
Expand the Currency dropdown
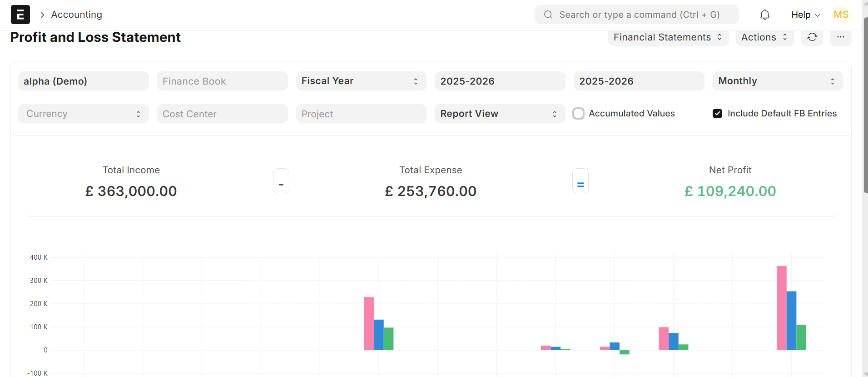(83, 114)
